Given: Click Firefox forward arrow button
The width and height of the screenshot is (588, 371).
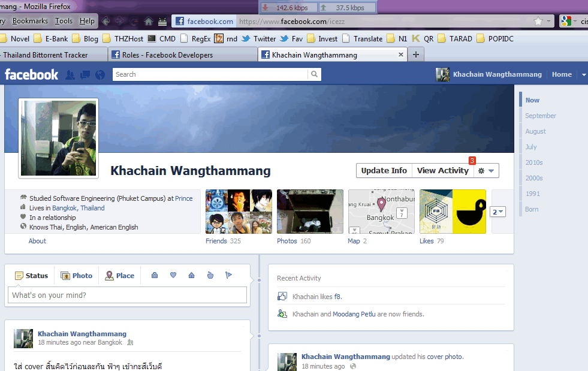Looking at the screenshot, I should point(120,22).
